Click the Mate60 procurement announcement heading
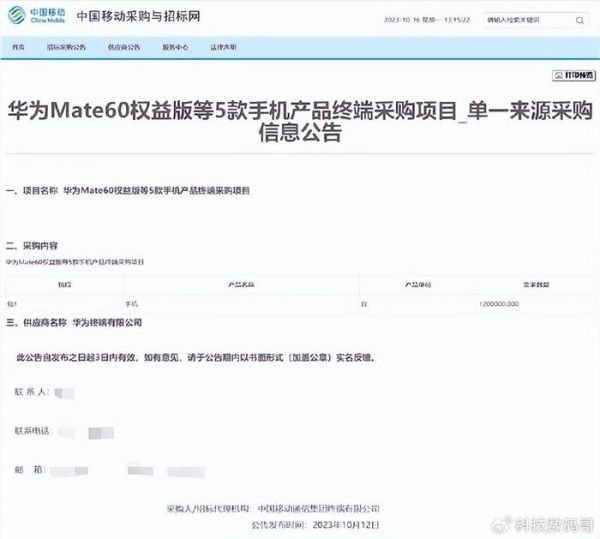The height and width of the screenshot is (539, 600). (300, 120)
